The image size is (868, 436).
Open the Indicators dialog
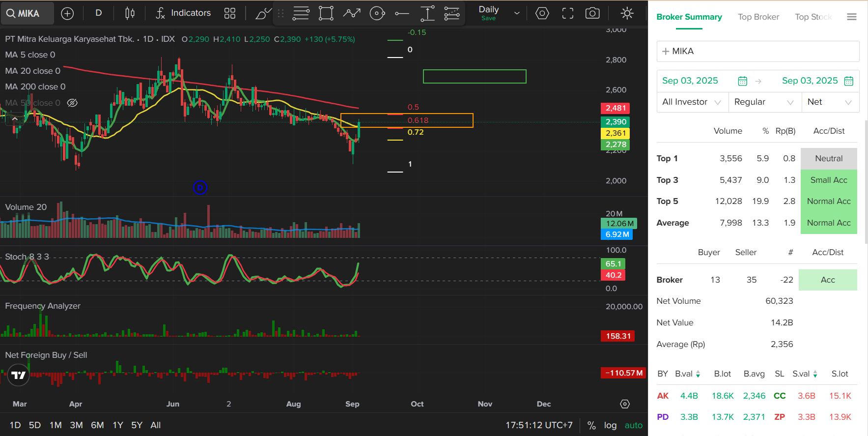point(183,13)
